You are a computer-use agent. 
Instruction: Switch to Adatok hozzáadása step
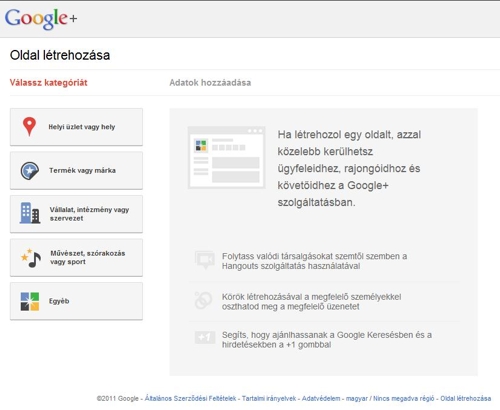point(210,83)
